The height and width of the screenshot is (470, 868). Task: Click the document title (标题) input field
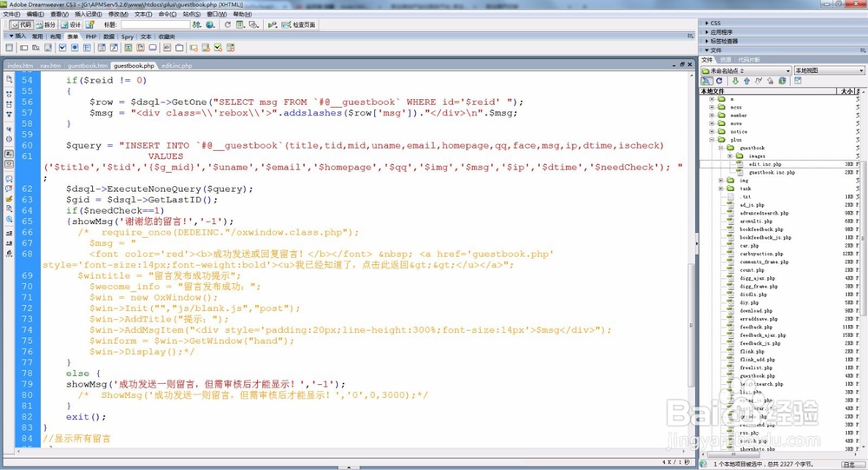155,25
